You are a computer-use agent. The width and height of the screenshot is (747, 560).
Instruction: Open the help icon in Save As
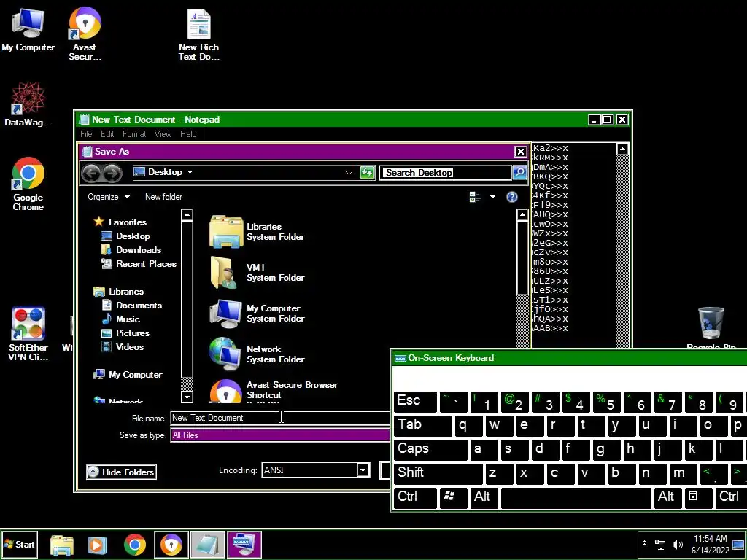(x=511, y=197)
